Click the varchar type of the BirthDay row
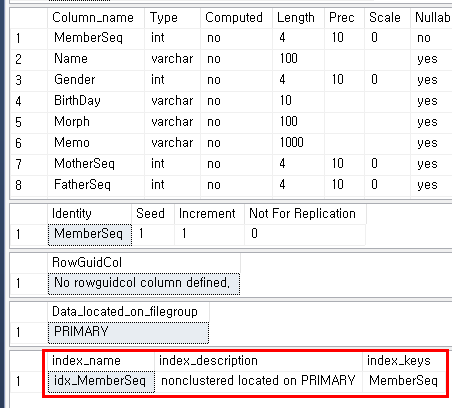 [x=172, y=101]
